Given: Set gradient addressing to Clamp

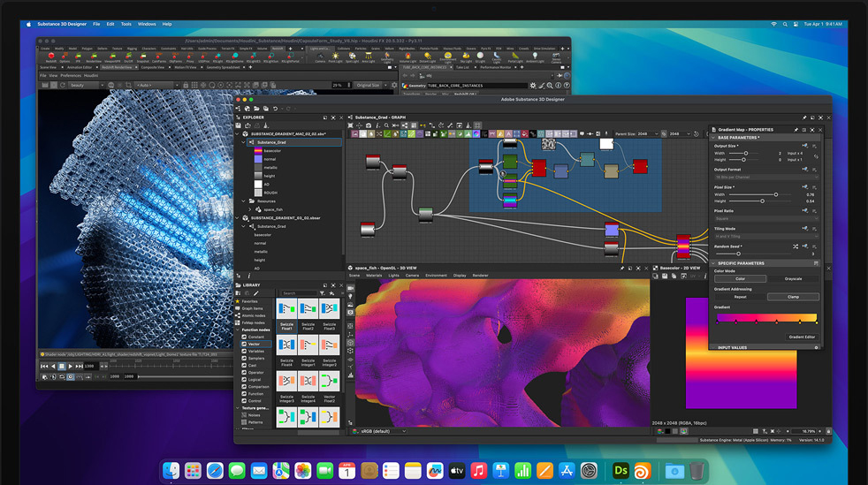Looking at the screenshot, I should (793, 297).
